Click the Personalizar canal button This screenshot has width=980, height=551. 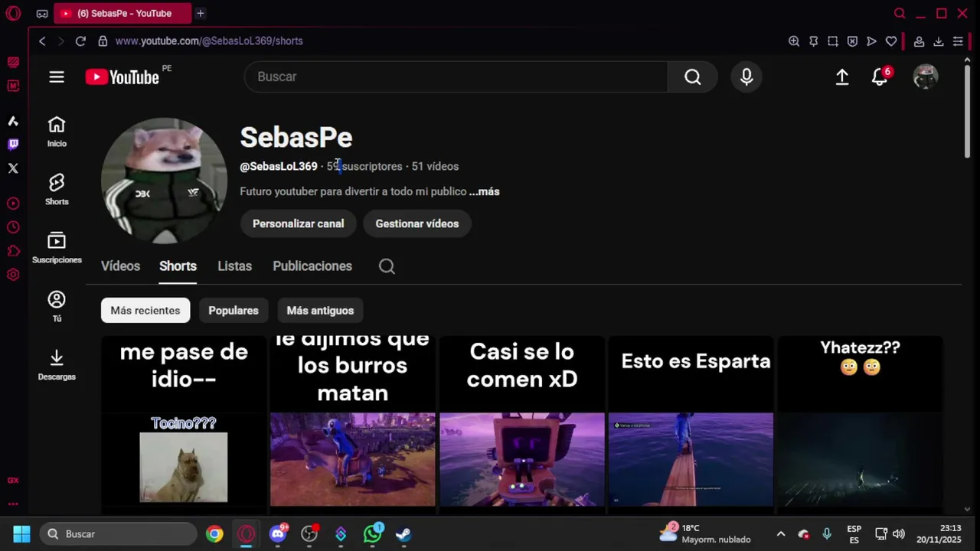[x=299, y=223]
